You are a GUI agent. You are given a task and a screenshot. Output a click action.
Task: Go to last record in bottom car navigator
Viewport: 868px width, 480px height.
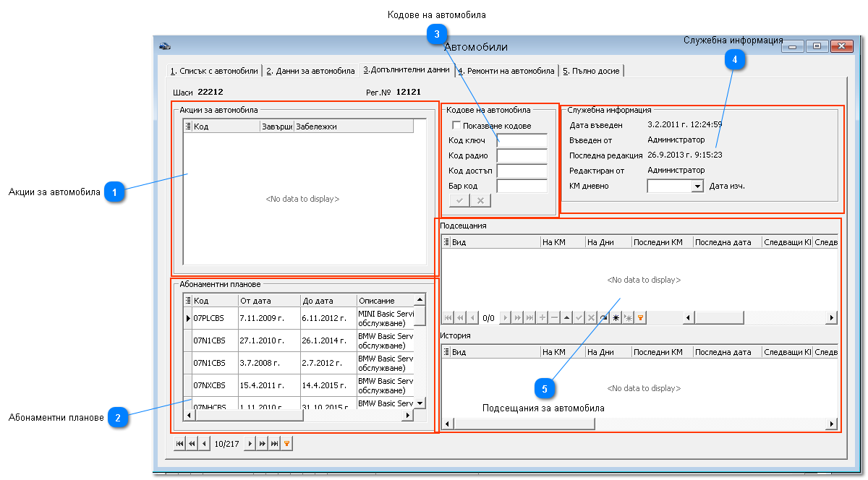[274, 444]
